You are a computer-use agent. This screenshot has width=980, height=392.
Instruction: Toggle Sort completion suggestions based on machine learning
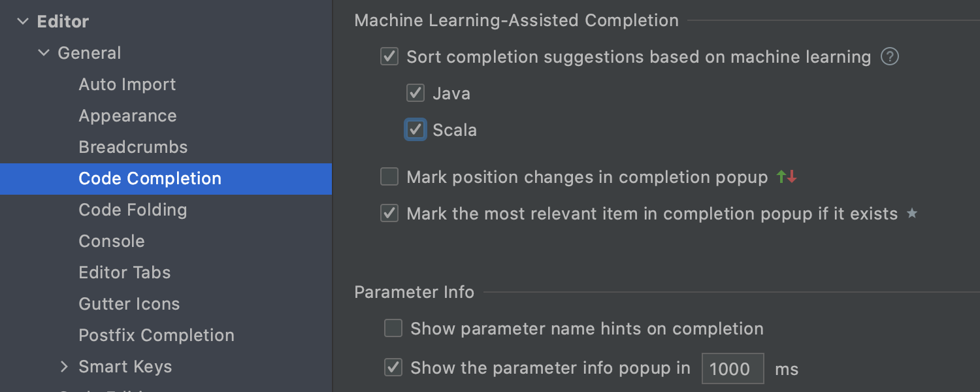coord(389,57)
